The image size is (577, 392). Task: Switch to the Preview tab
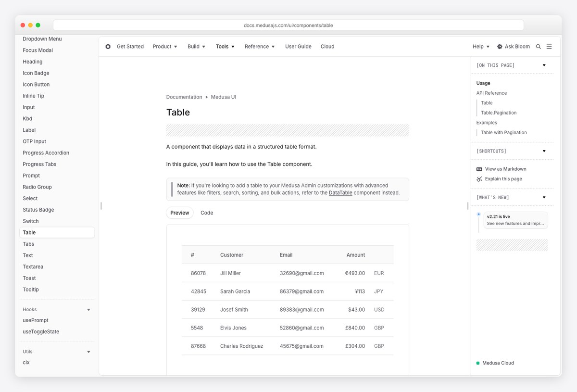point(180,213)
